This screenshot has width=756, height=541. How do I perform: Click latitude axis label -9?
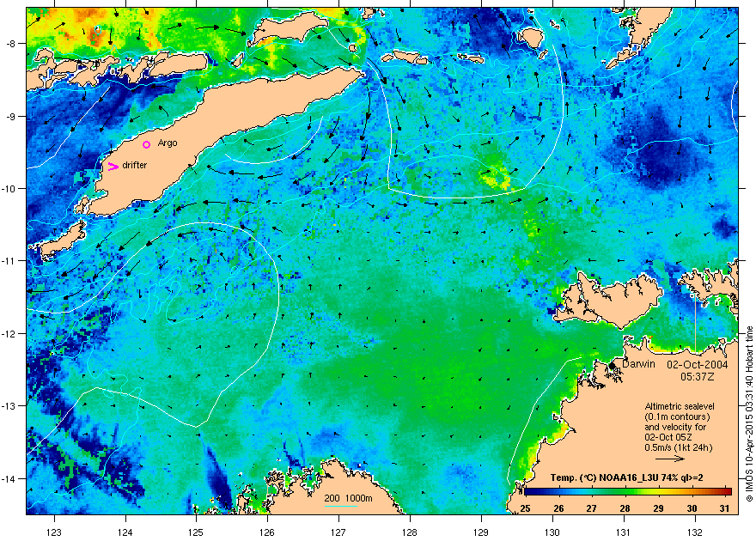click(10, 116)
